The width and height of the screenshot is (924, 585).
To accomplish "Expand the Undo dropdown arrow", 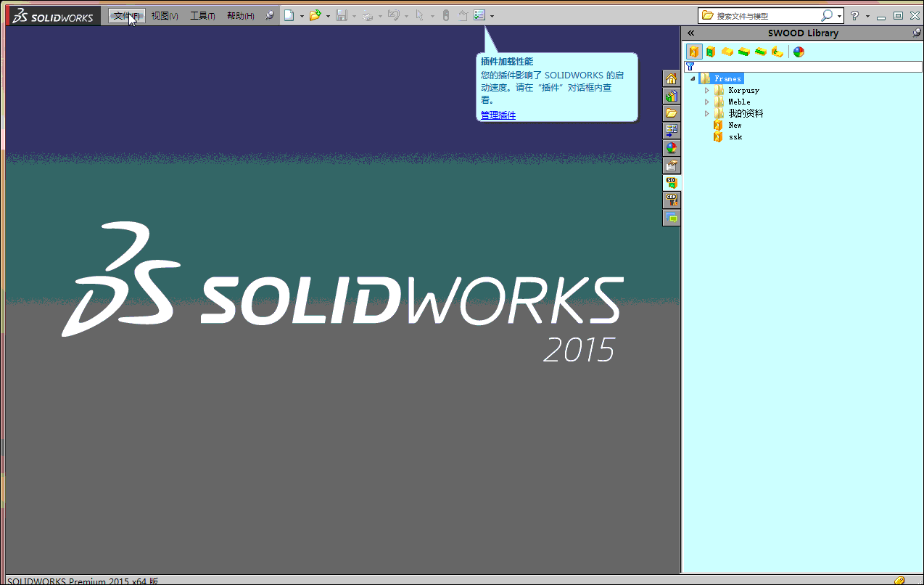I will [406, 16].
